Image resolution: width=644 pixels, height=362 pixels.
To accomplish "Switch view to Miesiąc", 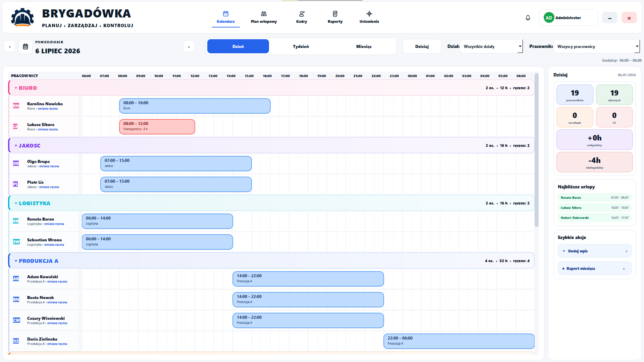I will 364,47.
